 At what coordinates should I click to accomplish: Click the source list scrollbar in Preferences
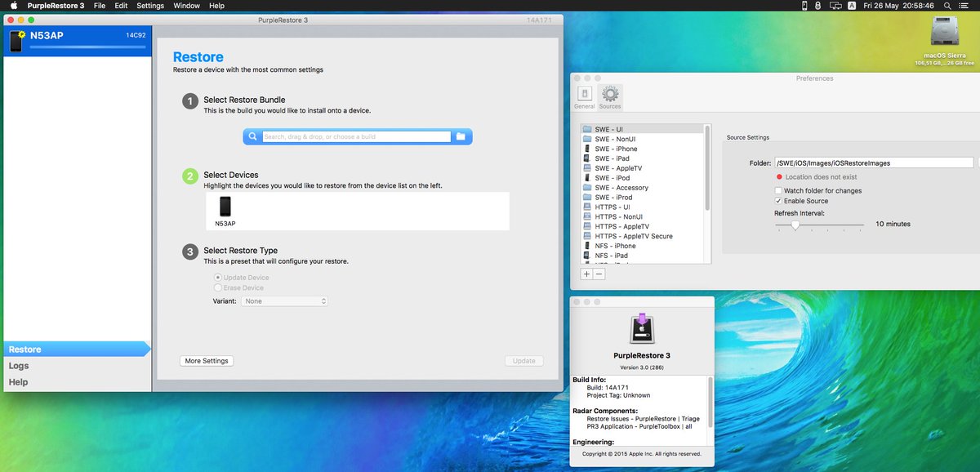tap(707, 167)
